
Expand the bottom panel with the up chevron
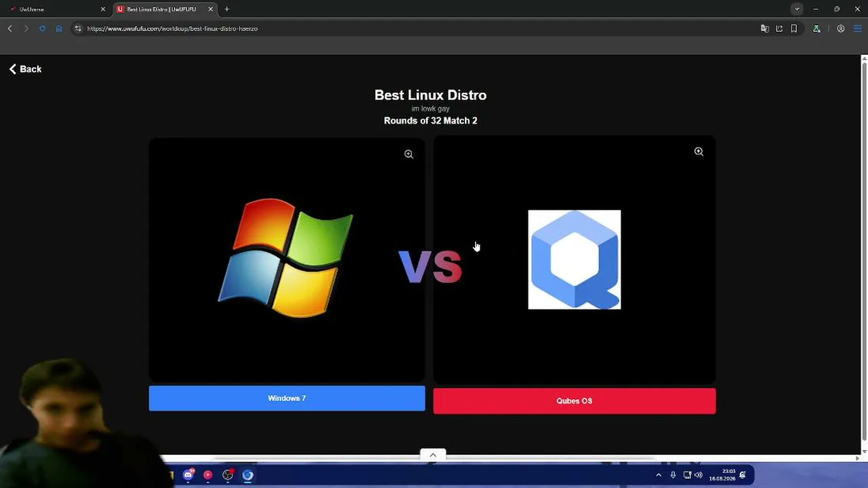coord(433,455)
